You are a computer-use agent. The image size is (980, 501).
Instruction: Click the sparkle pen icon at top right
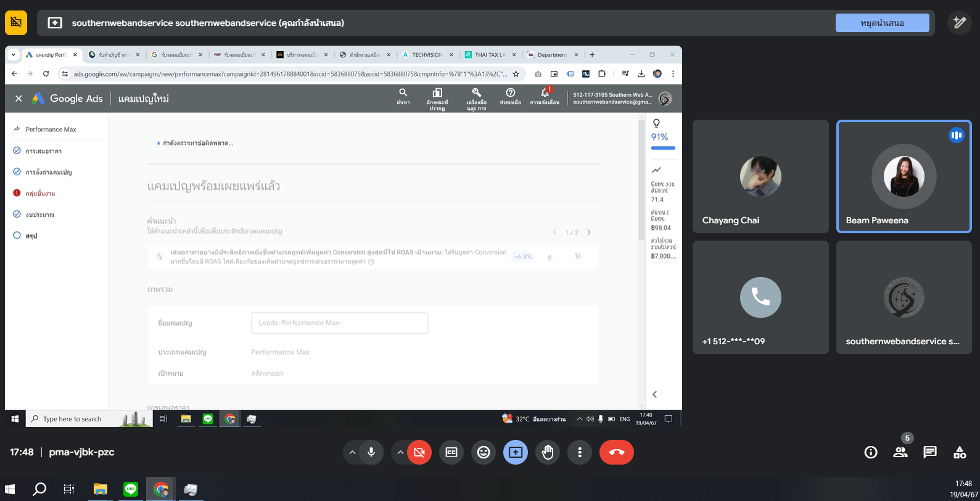click(x=959, y=23)
